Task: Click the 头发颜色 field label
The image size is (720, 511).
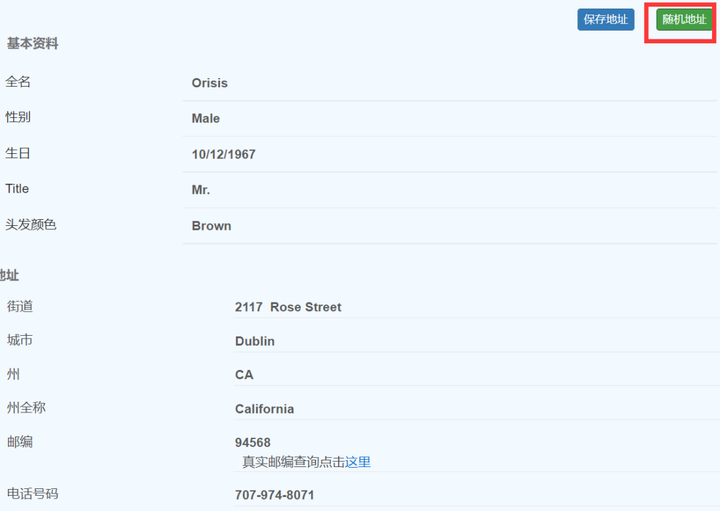Action: (x=31, y=225)
